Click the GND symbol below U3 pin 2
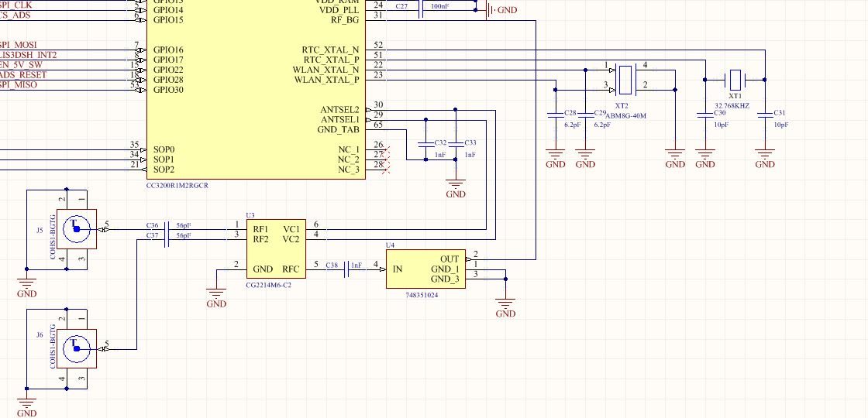This screenshot has width=868, height=418. coord(216,297)
